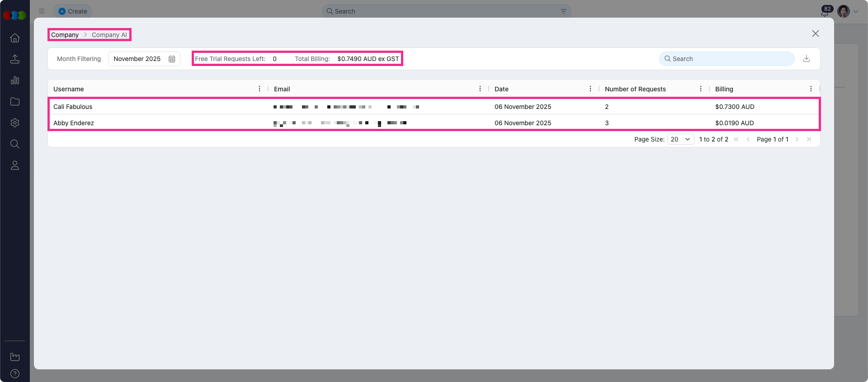This screenshot has width=868, height=382.
Task: Open the folder icon in sidebar
Action: point(15,102)
